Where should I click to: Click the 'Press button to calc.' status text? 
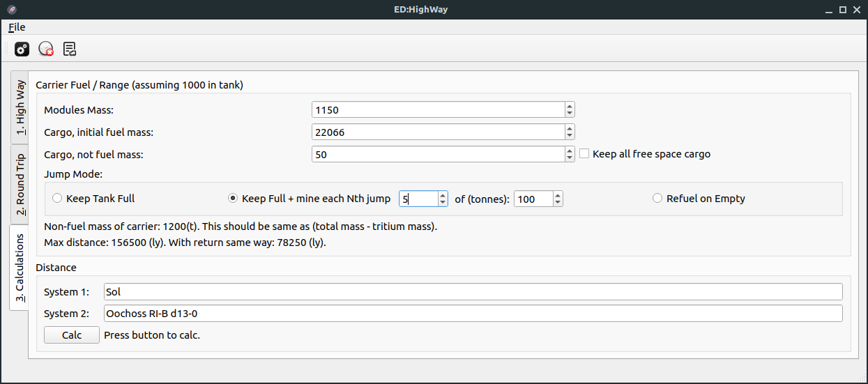[x=152, y=335]
